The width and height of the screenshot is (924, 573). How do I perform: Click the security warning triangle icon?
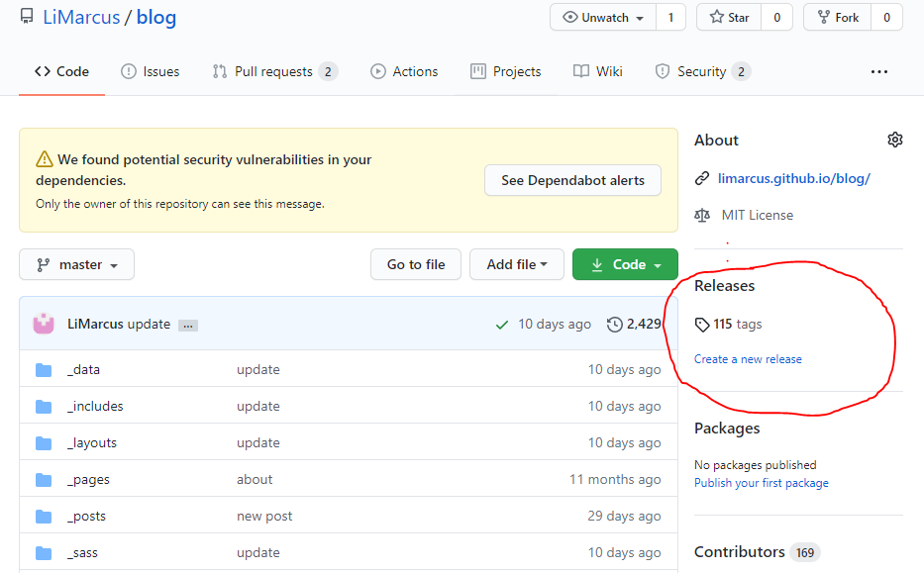tap(45, 159)
